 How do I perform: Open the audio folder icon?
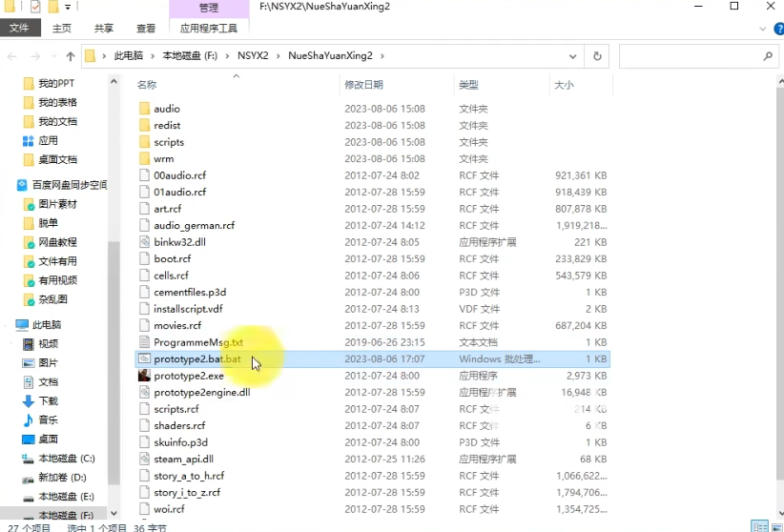pos(144,109)
